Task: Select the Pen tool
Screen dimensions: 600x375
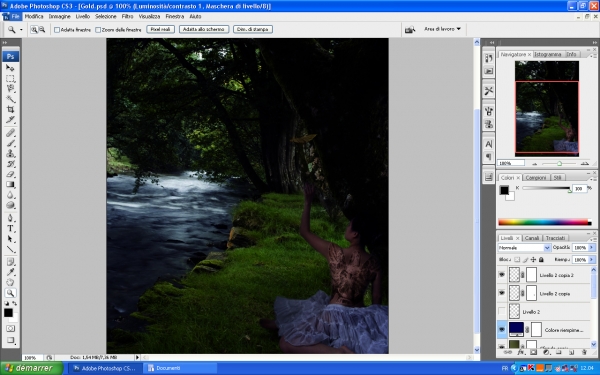Action: [x=10, y=218]
